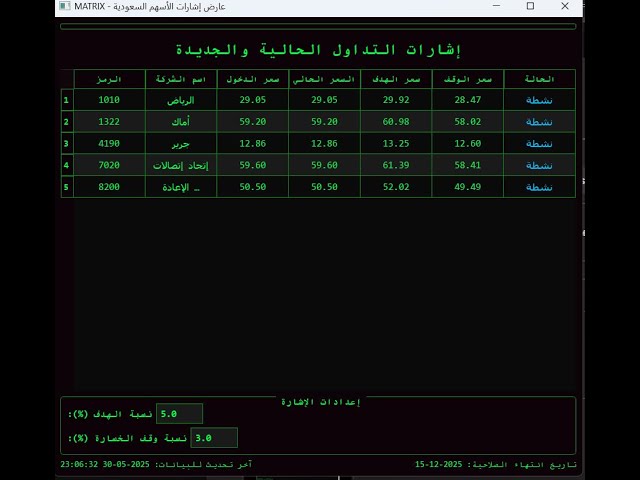This screenshot has height=480, width=640.
Task: Click target price 60.98
Action: pyautogui.click(x=396, y=122)
